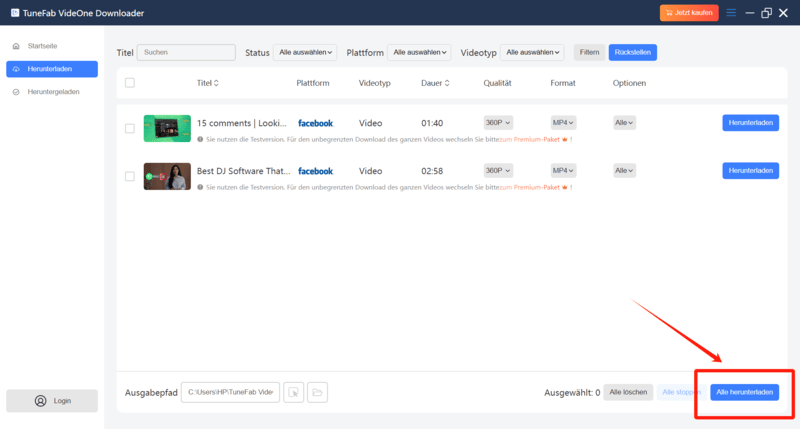The height and width of the screenshot is (429, 800).
Task: Open the output folder icon button
Action: pyautogui.click(x=317, y=392)
